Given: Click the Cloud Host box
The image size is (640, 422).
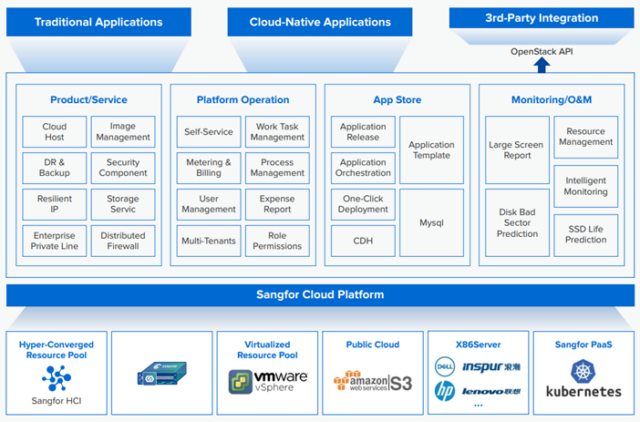Looking at the screenshot, I should [x=54, y=132].
